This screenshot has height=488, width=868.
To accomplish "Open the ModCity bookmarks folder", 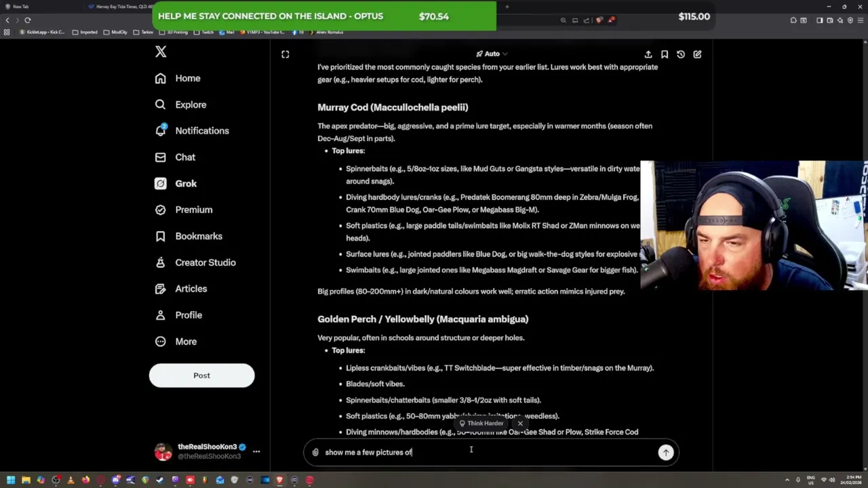I will (115, 33).
